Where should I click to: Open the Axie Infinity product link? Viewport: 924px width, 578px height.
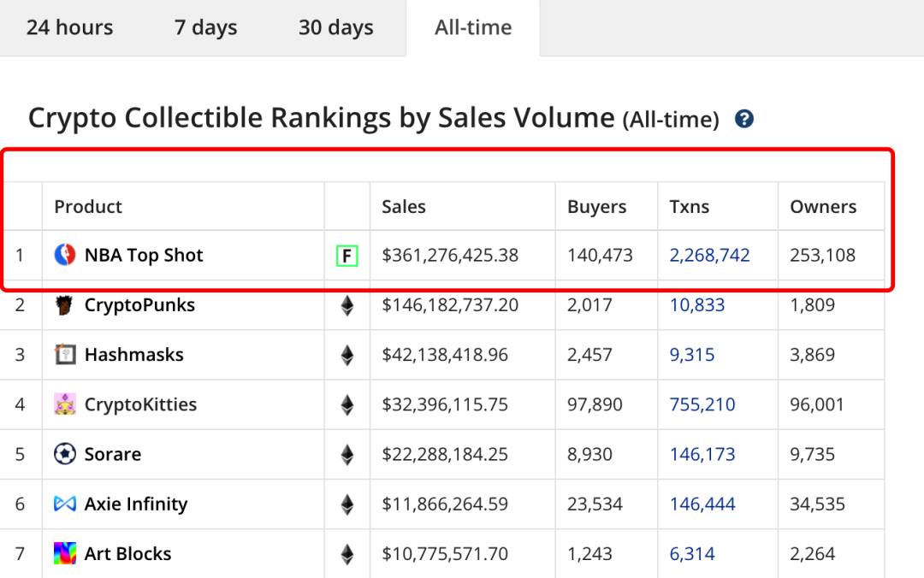pyautogui.click(x=136, y=504)
